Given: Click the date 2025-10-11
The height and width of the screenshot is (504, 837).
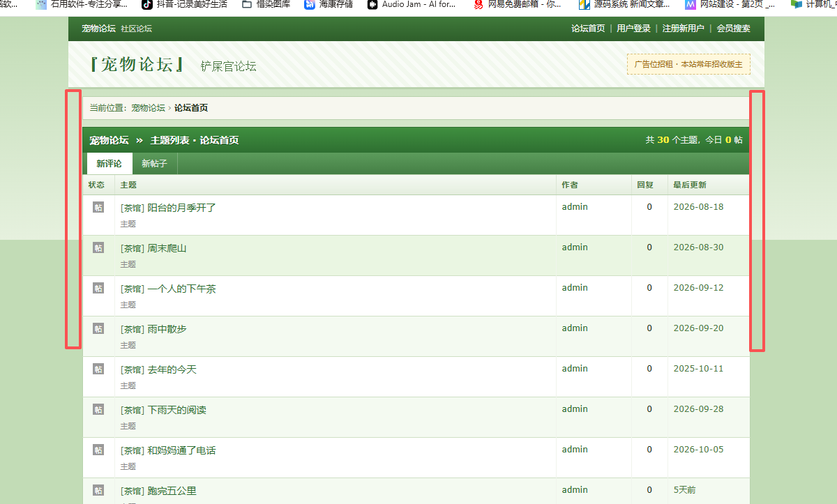Looking at the screenshot, I should pos(698,369).
